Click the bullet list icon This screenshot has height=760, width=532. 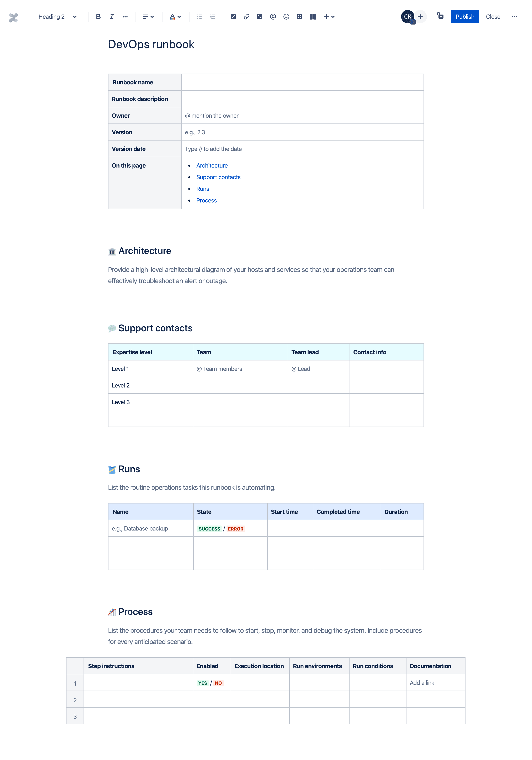click(x=200, y=16)
